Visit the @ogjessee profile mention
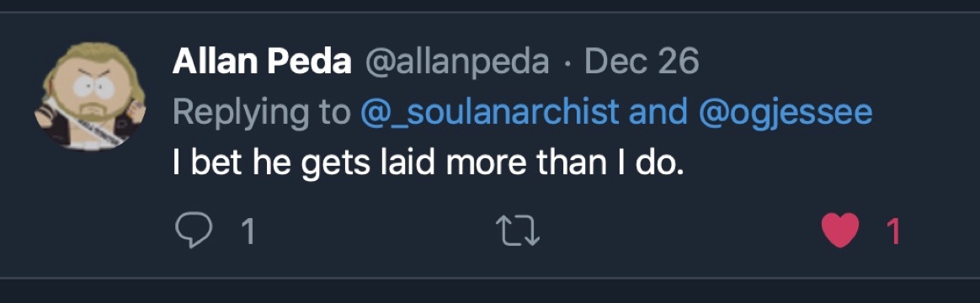Viewport: 980px width, 303px height. 785,113
